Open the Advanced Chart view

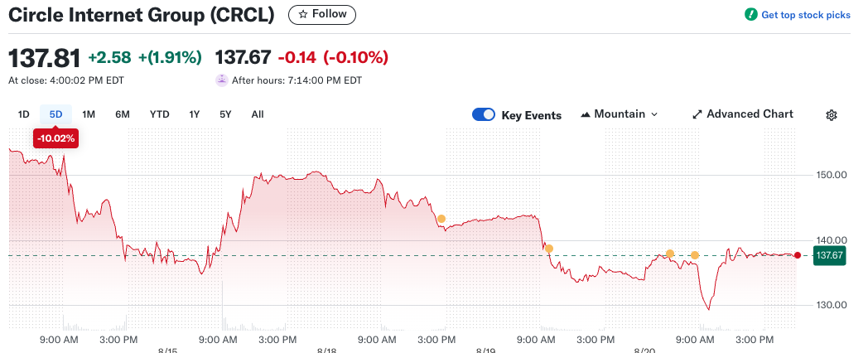pos(749,114)
